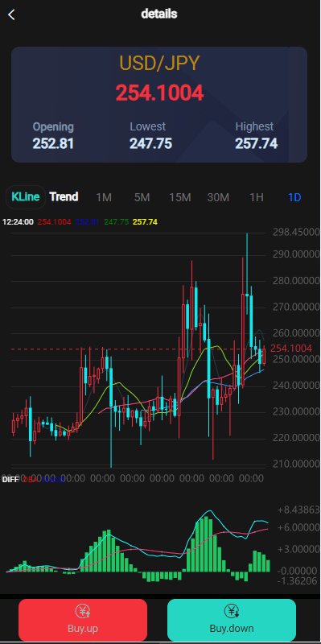Screen dimensions: 321x644
Task: Select the KLine chart mode
Action: coord(26,196)
